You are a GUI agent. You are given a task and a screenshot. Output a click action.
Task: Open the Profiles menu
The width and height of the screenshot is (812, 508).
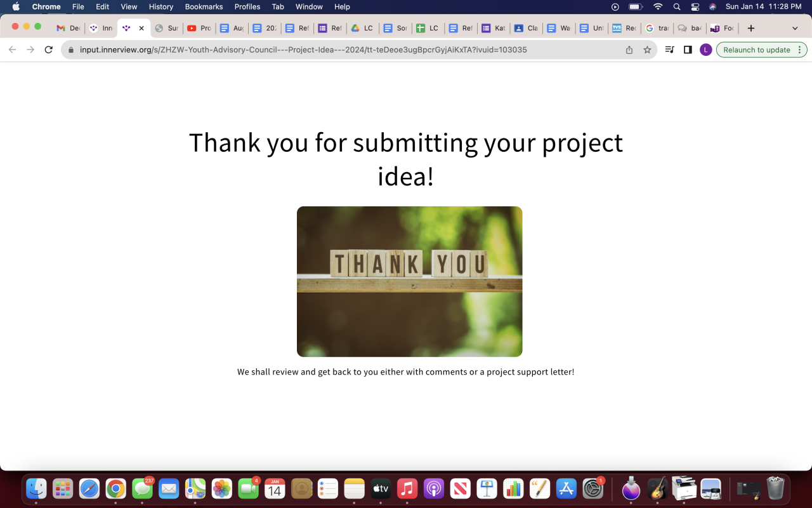coord(247,6)
